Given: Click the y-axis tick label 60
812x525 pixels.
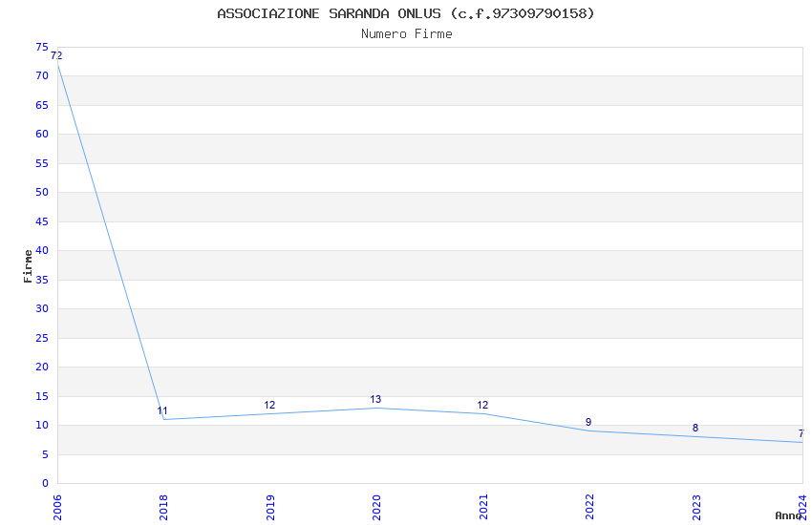Looking at the screenshot, I should 42,134.
